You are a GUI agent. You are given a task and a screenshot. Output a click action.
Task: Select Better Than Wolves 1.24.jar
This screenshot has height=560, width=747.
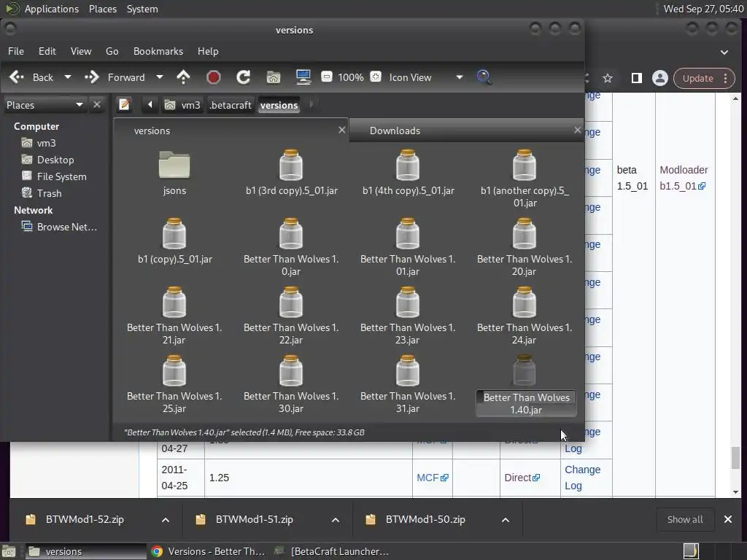[525, 303]
